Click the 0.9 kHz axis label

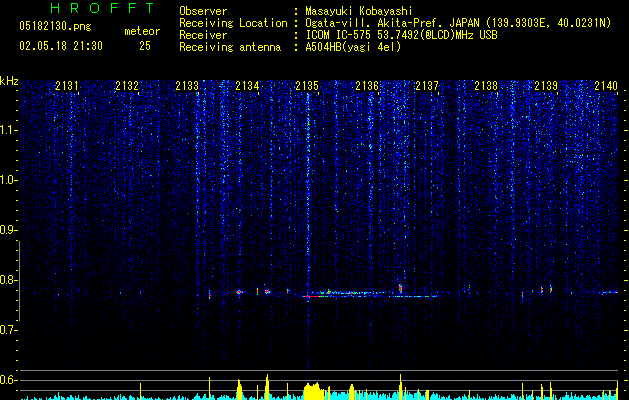tap(7, 230)
